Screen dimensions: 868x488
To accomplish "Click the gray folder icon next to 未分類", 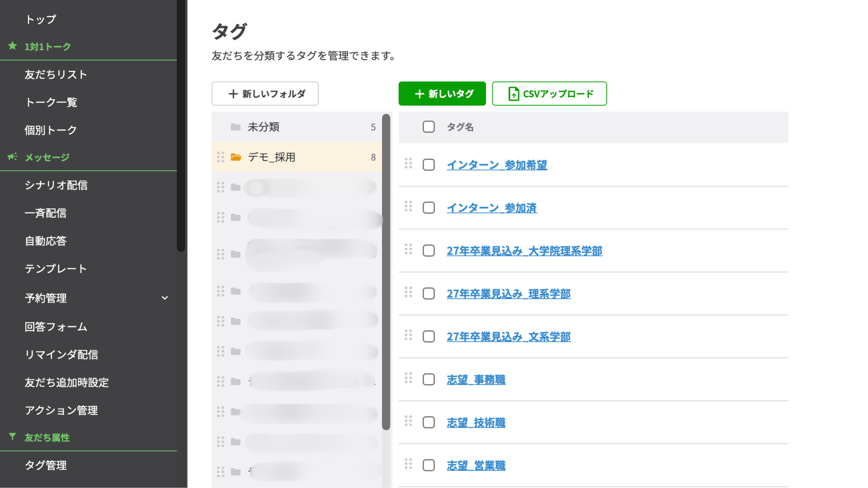I will pyautogui.click(x=236, y=127).
